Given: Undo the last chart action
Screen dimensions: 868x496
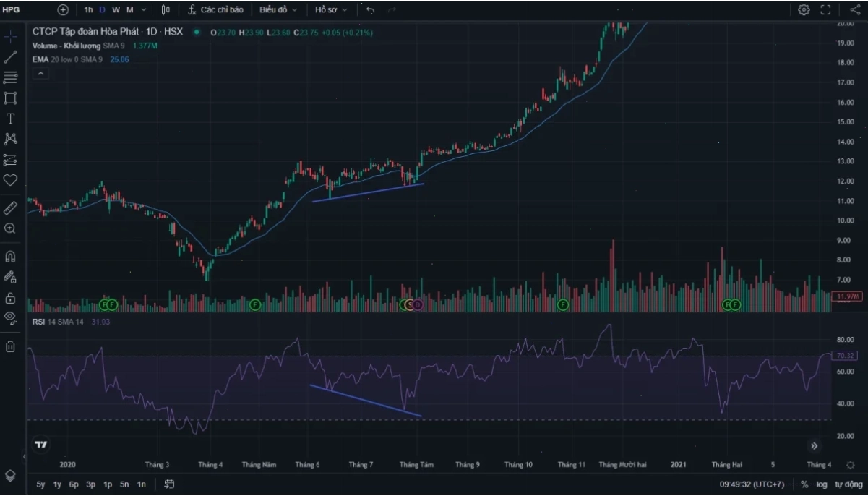Looking at the screenshot, I should (370, 10).
